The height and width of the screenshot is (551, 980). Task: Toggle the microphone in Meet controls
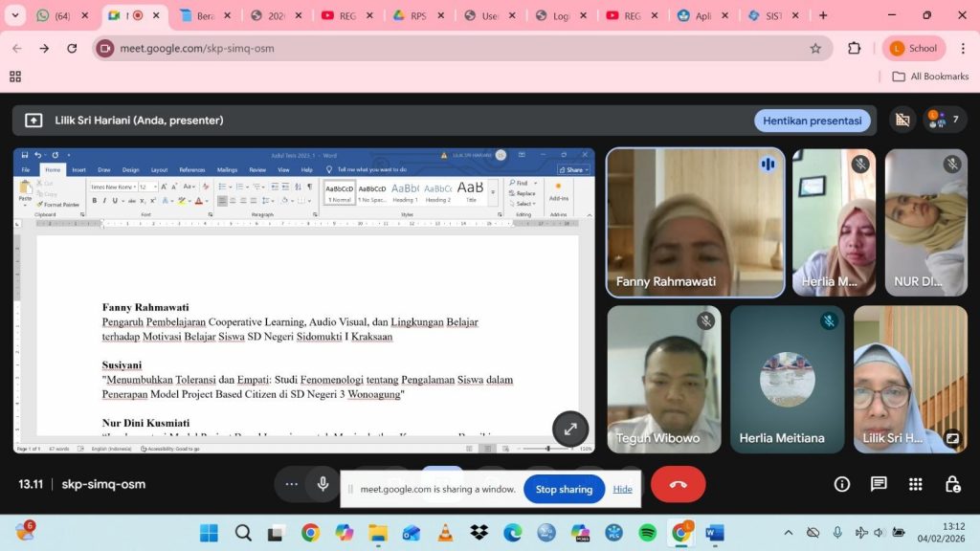pos(323,484)
